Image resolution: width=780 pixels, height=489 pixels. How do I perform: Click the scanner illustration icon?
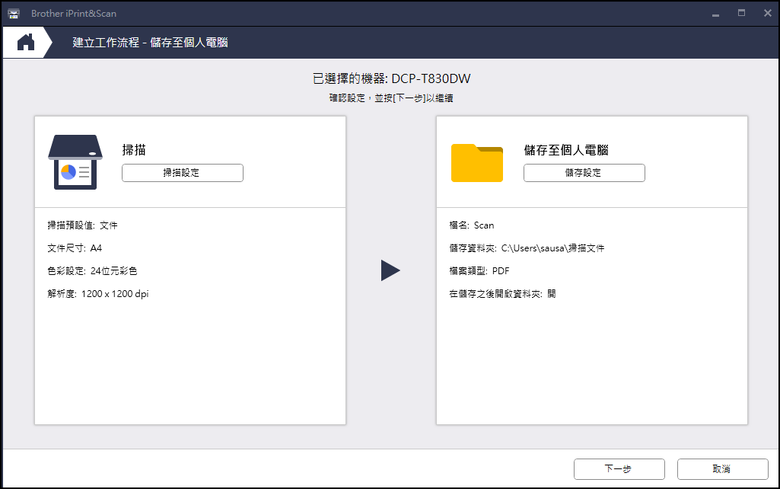[75, 162]
